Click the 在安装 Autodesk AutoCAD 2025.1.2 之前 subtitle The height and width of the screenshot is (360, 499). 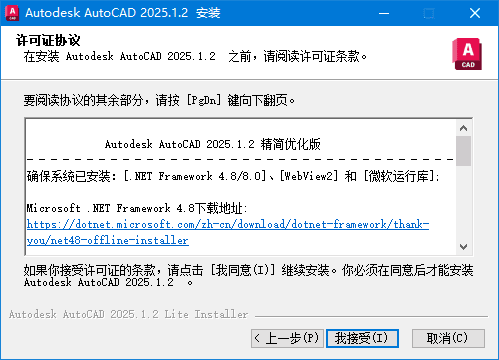[x=195, y=56]
